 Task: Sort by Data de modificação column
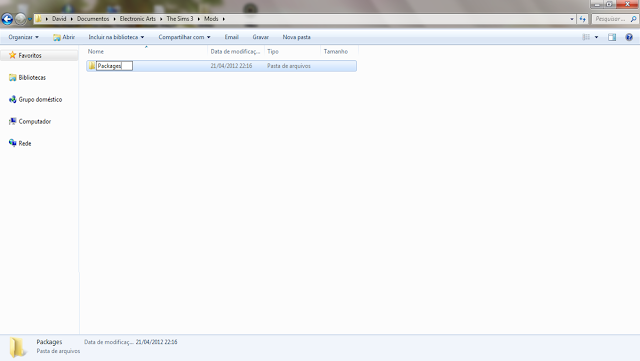[236, 51]
